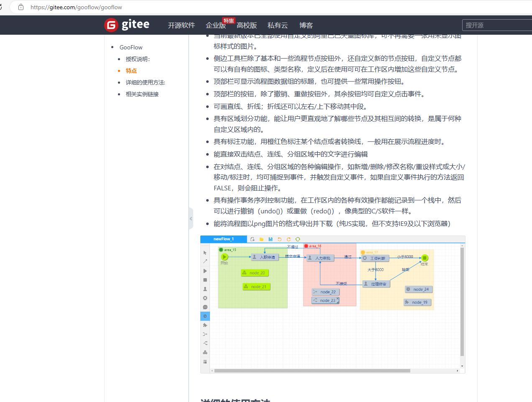Select the chat bubble node tool
The height and width of the screenshot is (402, 532).
[x=205, y=307]
